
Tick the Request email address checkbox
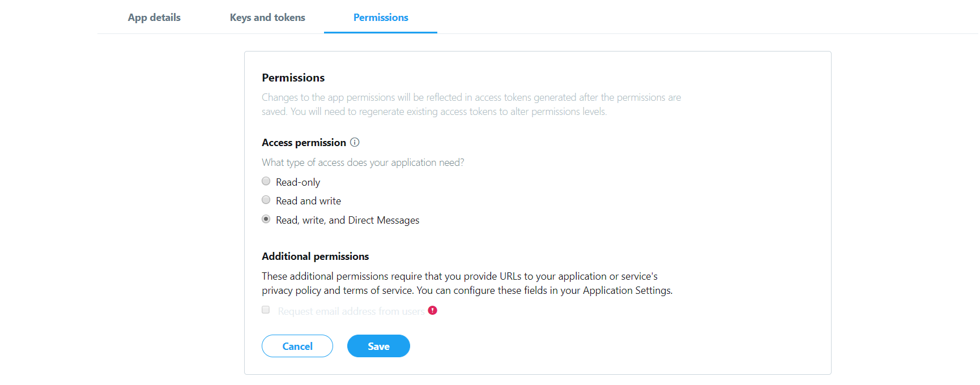click(x=266, y=310)
